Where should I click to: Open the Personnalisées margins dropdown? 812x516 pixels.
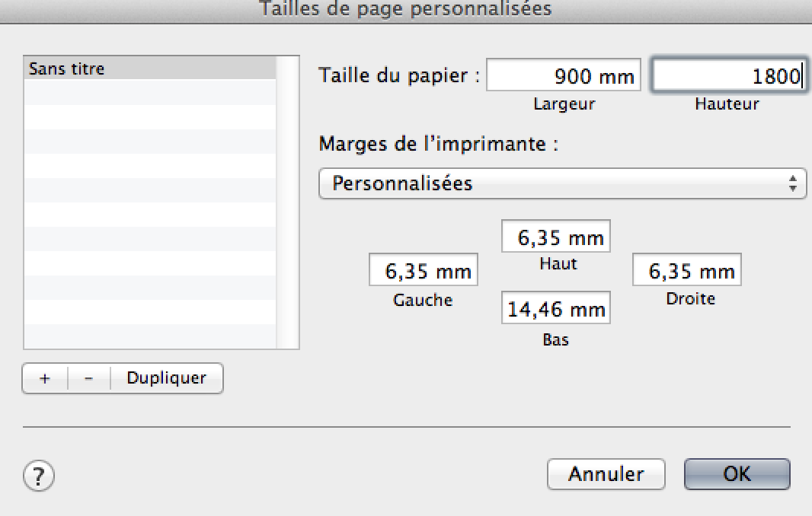coord(562,183)
